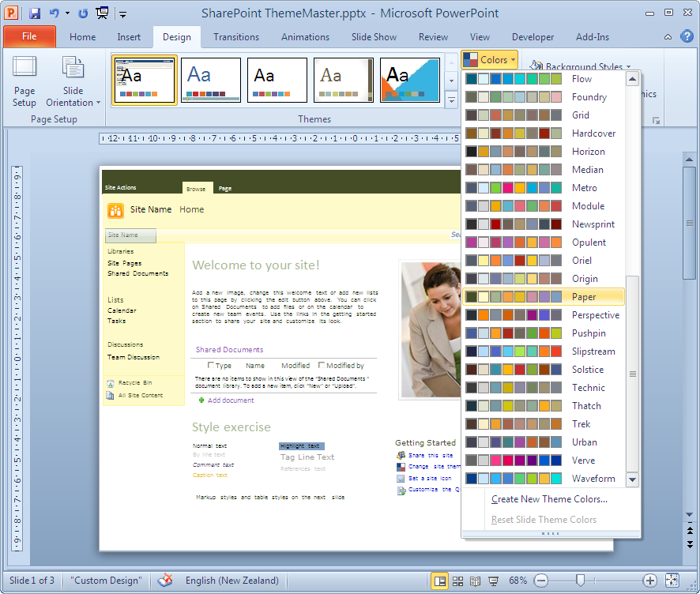Pick the Trek color scheme

[x=544, y=424]
